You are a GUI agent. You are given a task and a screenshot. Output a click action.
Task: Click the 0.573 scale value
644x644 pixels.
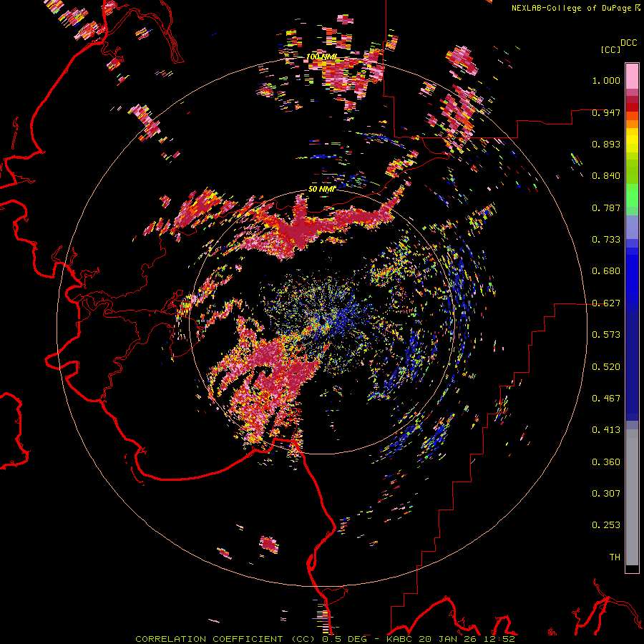point(606,335)
